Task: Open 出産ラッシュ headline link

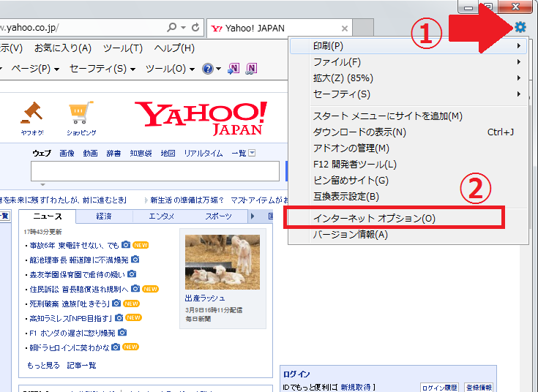Action: click(205, 298)
